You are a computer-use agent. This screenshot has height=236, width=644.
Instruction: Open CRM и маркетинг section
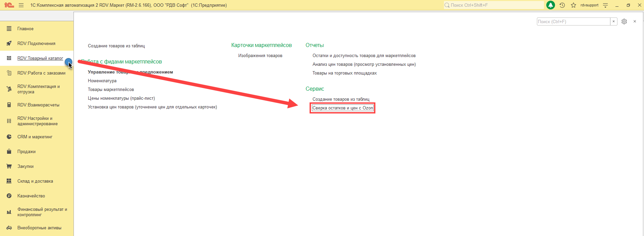tap(35, 137)
